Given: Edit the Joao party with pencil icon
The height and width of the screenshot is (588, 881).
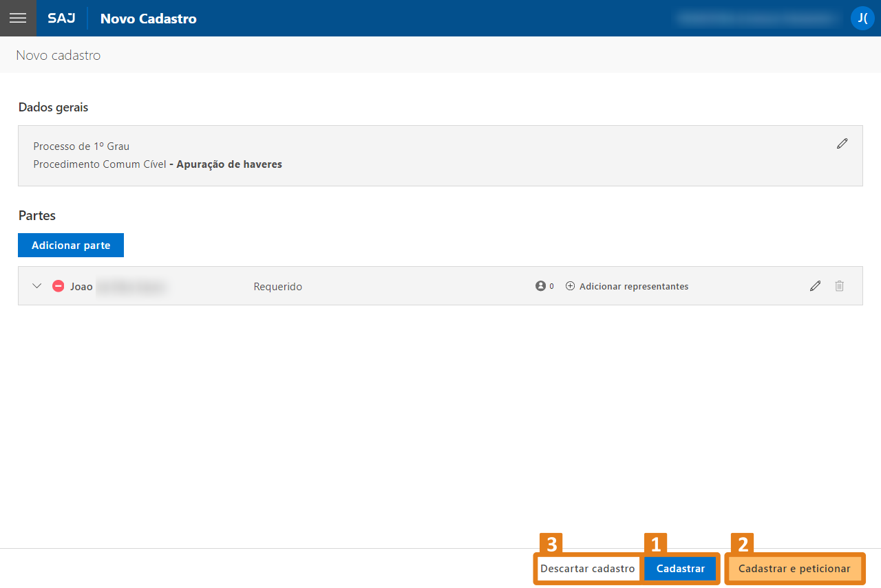Looking at the screenshot, I should (x=816, y=286).
